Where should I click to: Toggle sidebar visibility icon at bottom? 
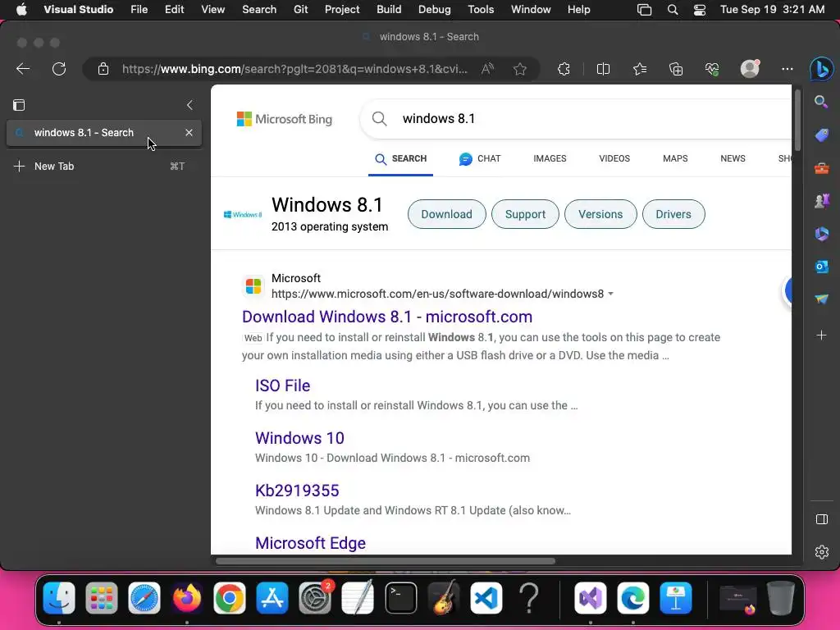pyautogui.click(x=821, y=519)
